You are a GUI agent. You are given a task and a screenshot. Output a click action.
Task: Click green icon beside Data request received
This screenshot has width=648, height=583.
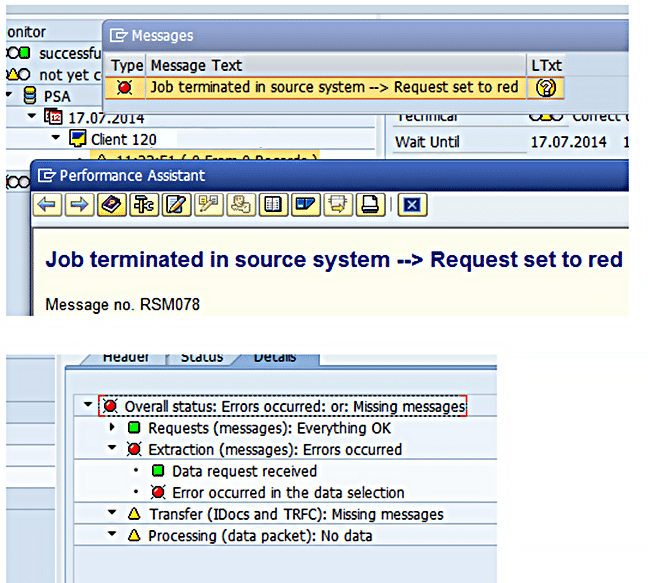[158, 471]
